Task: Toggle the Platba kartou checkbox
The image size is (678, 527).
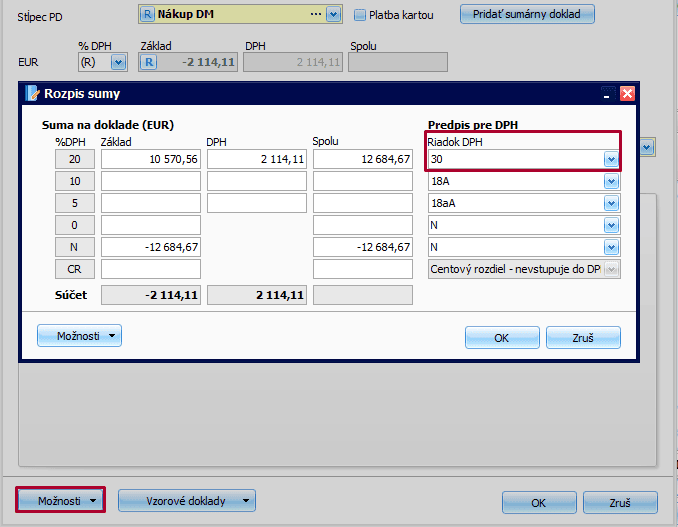Action: pos(360,15)
